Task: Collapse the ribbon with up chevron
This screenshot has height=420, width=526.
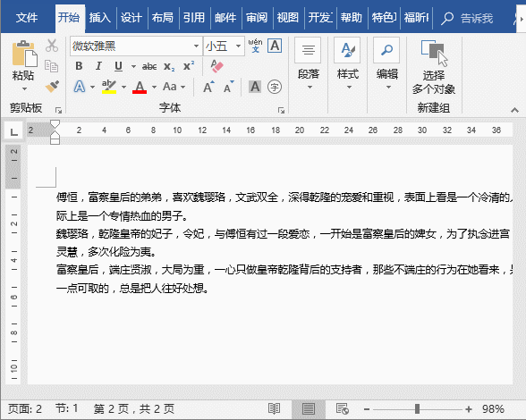Action: 514,110
